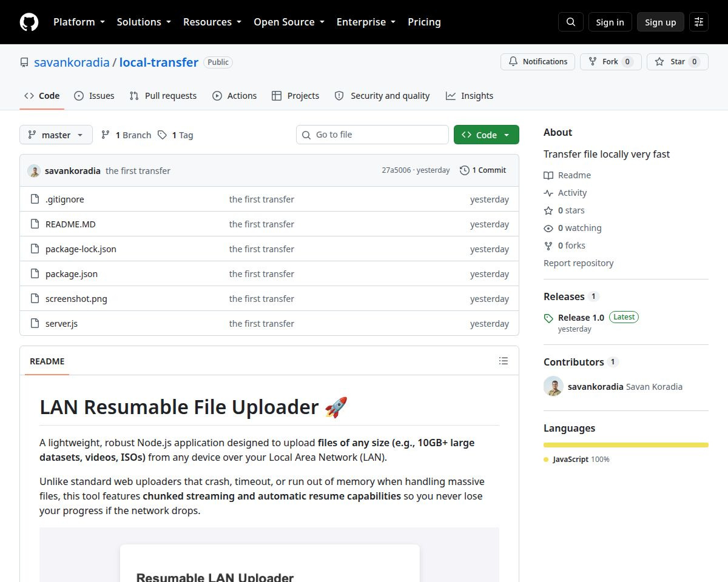Open the screenshot.png file
This screenshot has height=582, width=728.
pyautogui.click(x=76, y=298)
